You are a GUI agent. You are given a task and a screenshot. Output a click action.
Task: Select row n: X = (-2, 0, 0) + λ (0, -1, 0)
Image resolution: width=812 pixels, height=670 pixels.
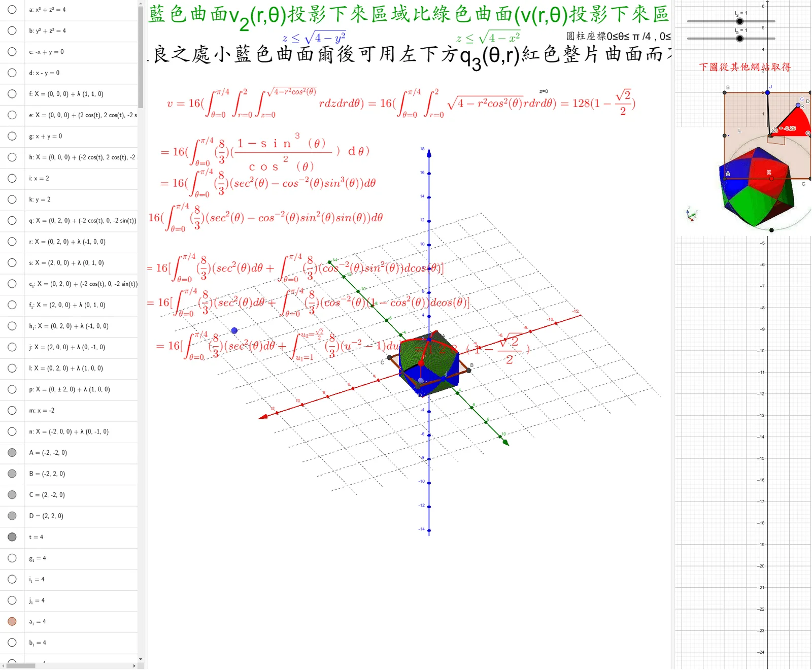pos(81,431)
